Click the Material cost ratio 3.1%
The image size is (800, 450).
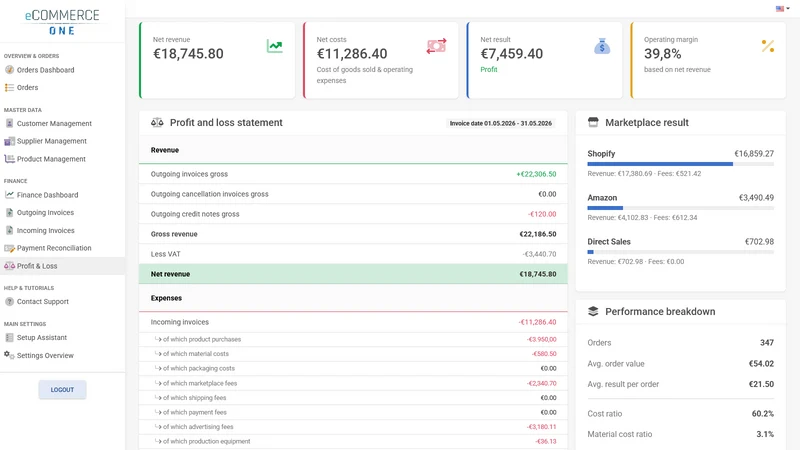(x=765, y=434)
